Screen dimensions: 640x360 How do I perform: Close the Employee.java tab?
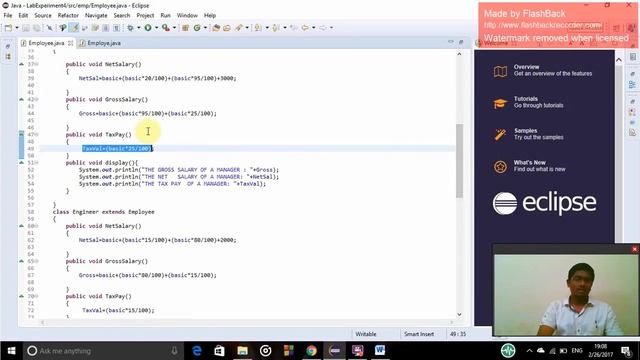[x=71, y=43]
